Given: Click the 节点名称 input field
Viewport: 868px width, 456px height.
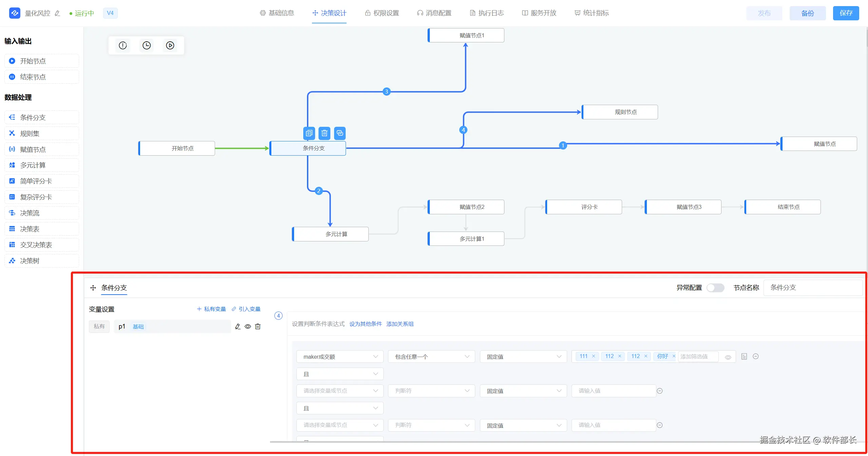Looking at the screenshot, I should click(812, 288).
